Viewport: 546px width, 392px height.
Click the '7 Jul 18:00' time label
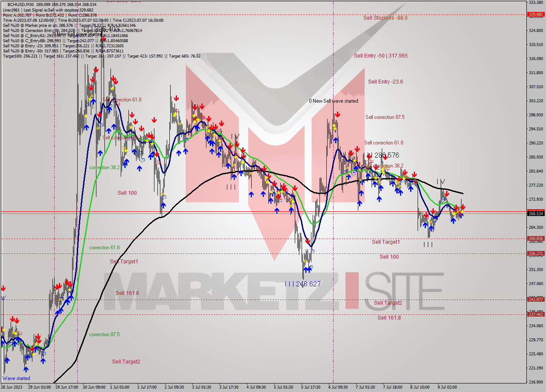(x=393, y=387)
